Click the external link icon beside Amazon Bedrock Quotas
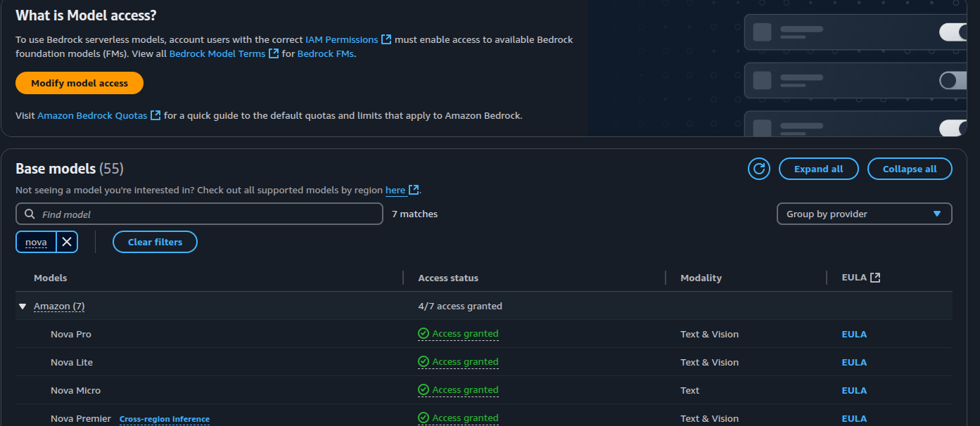 155,115
